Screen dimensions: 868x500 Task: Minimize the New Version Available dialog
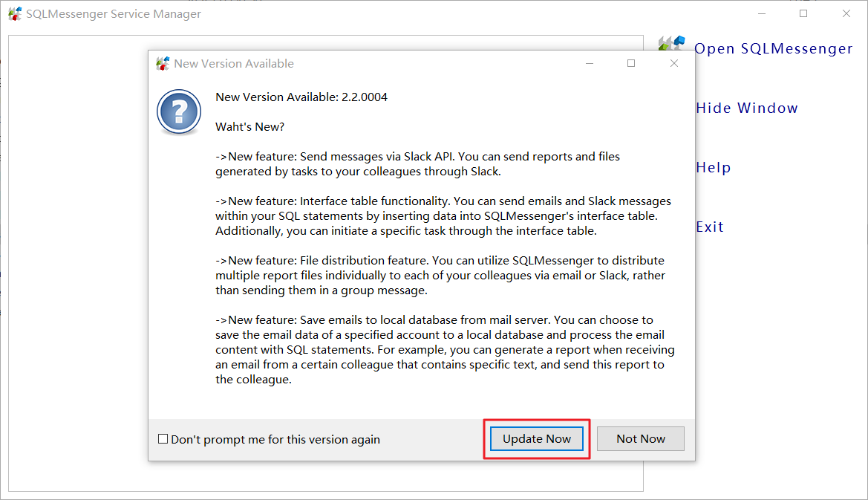[x=588, y=64]
